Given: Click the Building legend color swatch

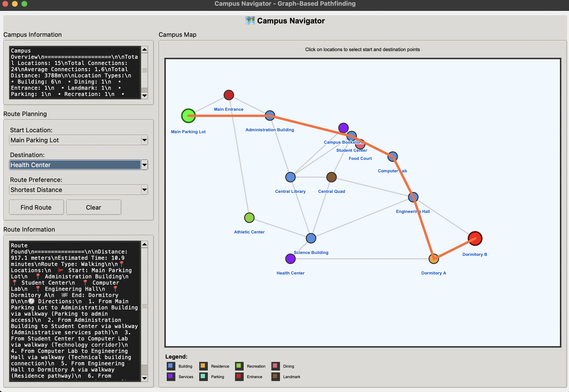Looking at the screenshot, I should point(171,366).
